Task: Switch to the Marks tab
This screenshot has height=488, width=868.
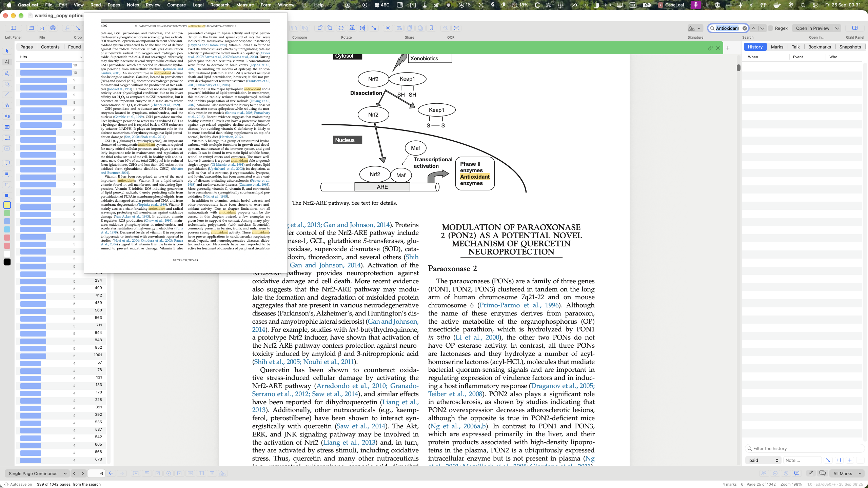Action: 777,47
